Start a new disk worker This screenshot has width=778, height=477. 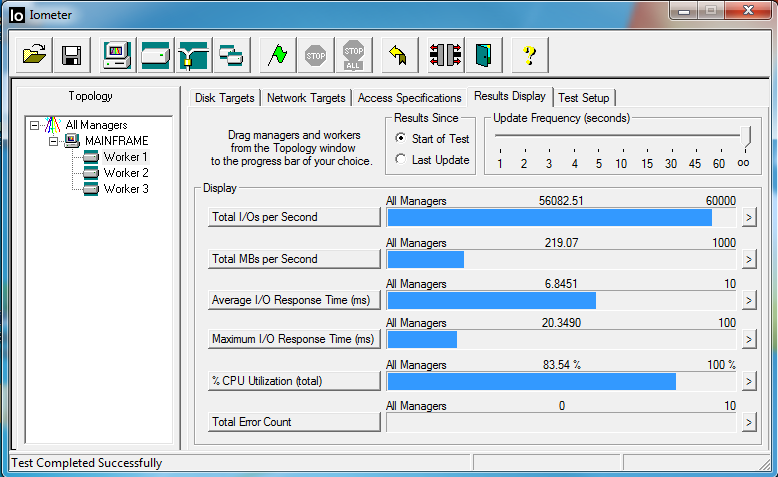pyautogui.click(x=156, y=55)
